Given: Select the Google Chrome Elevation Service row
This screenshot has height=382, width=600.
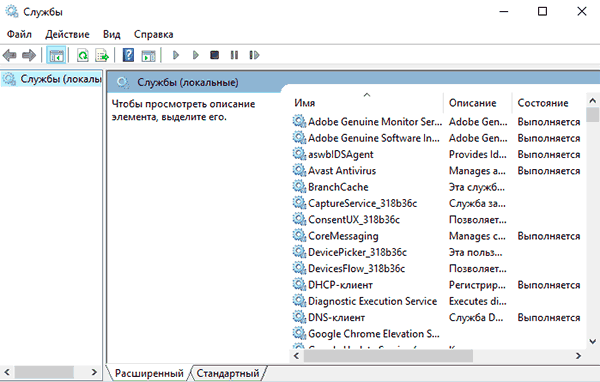Looking at the screenshot, I should tap(438, 334).
